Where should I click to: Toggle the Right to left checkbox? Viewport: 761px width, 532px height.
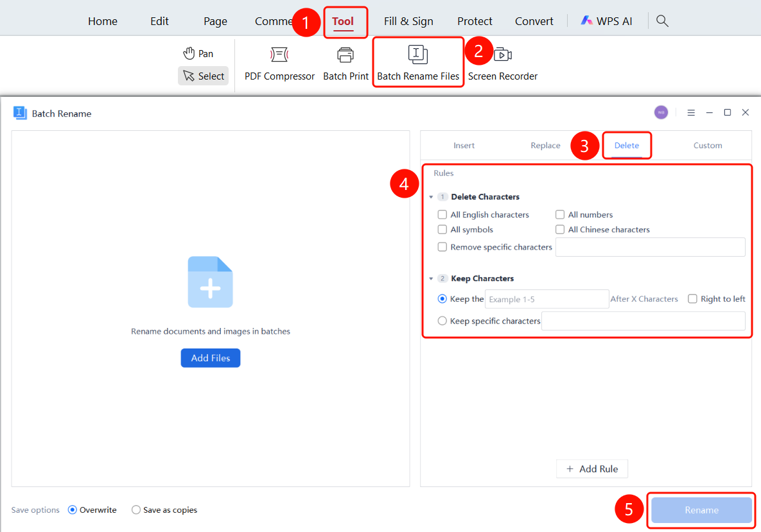[x=692, y=299]
